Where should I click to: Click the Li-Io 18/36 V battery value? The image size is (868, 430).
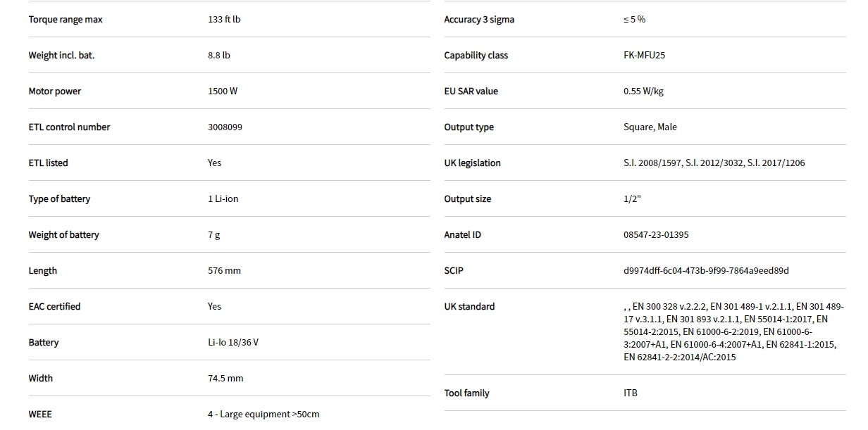coord(232,343)
